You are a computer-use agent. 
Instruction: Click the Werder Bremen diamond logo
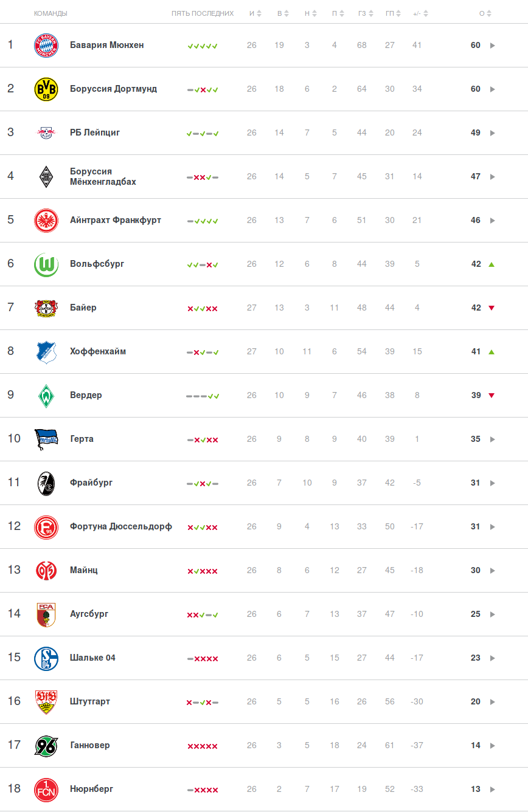[46, 396]
